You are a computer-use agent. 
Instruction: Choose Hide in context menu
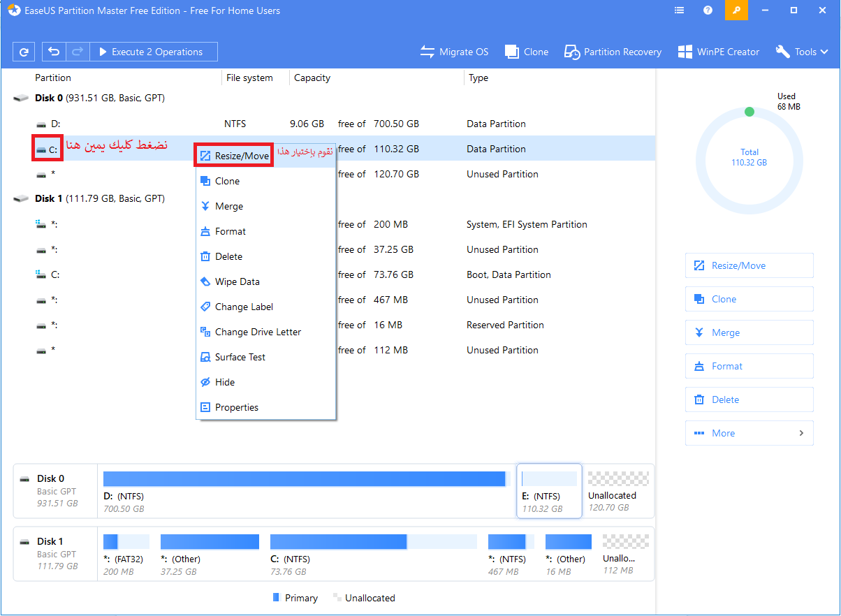click(265, 382)
